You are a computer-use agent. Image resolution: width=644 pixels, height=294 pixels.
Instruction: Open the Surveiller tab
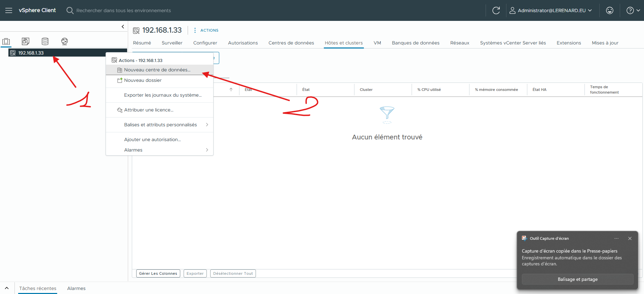coord(172,43)
